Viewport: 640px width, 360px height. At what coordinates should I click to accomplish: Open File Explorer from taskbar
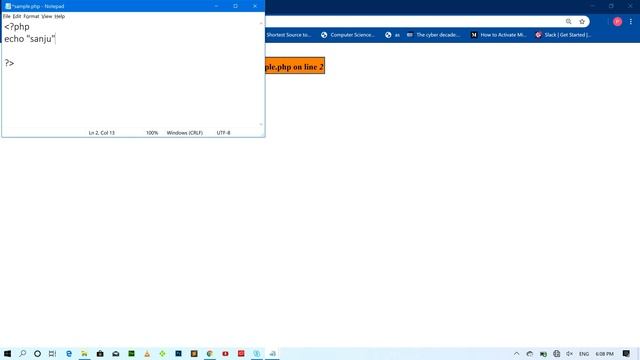coord(84,353)
